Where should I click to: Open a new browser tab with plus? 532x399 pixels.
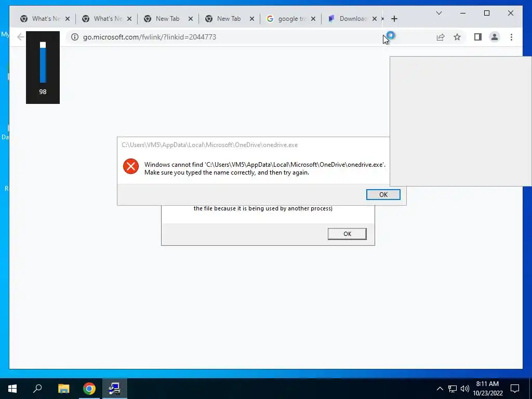click(394, 19)
